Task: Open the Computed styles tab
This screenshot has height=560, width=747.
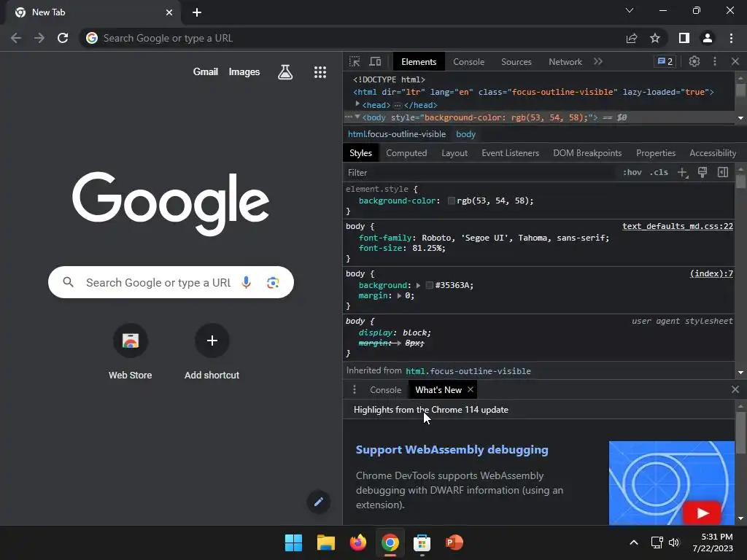Action: 406,153
